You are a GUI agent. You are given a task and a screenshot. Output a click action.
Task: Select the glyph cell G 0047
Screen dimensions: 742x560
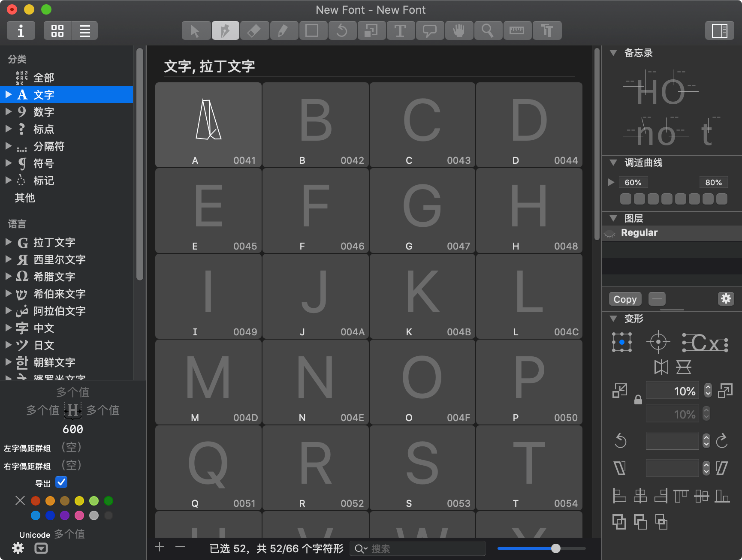tap(422, 210)
